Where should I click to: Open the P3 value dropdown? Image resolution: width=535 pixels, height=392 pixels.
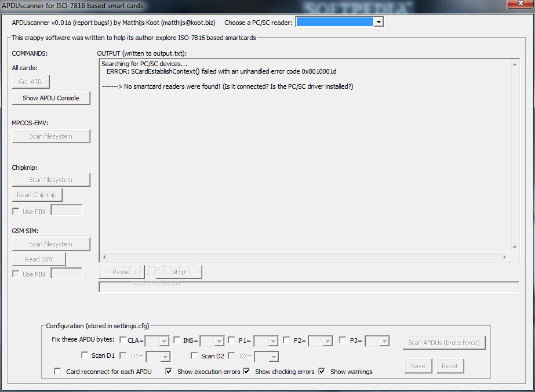pyautogui.click(x=384, y=341)
